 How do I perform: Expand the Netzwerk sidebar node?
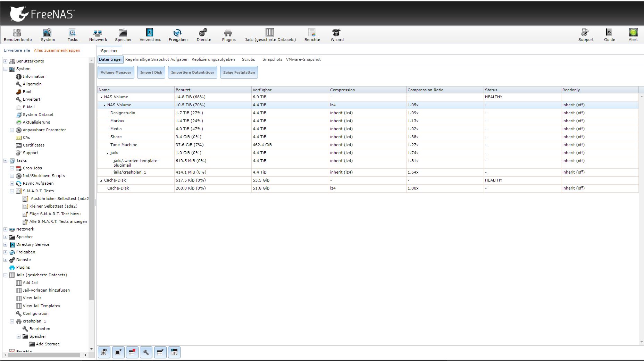5,229
